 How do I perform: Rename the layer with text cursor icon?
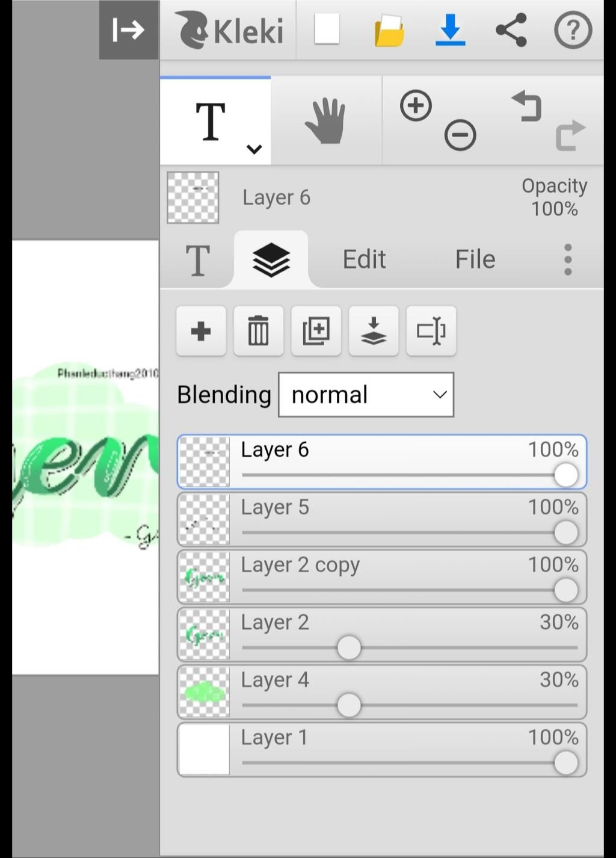click(431, 331)
